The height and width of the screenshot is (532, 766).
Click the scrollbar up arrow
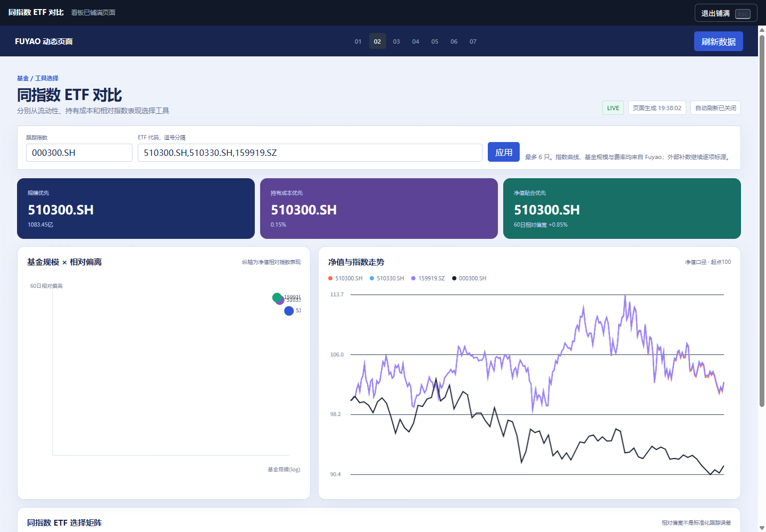point(762,30)
